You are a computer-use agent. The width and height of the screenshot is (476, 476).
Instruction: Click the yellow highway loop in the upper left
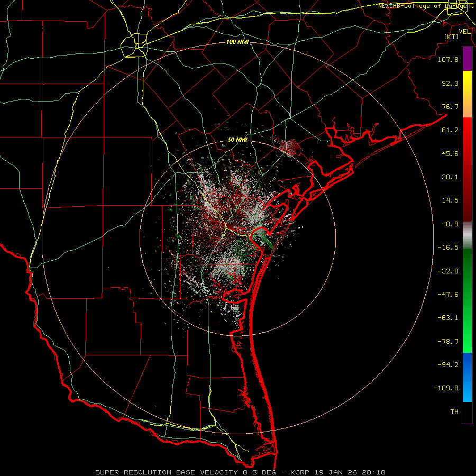pyautogui.click(x=134, y=45)
